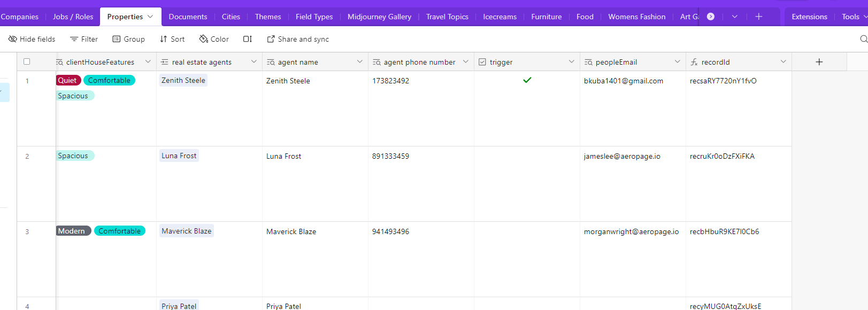
Task: Click the search magnifier icon
Action: [x=863, y=39]
